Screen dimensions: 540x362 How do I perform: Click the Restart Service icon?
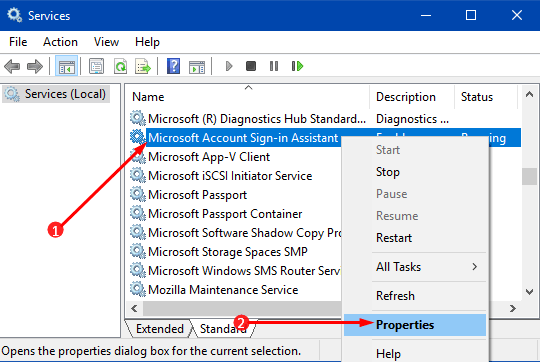[x=297, y=66]
